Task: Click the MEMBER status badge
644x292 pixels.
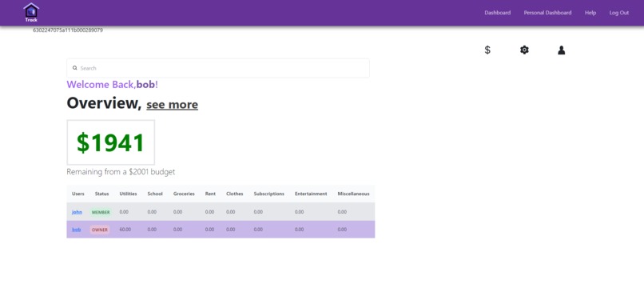Action: pos(101,212)
